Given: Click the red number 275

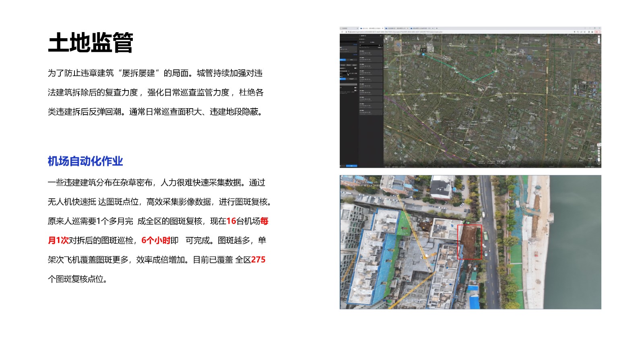Looking at the screenshot, I should click(x=258, y=260).
